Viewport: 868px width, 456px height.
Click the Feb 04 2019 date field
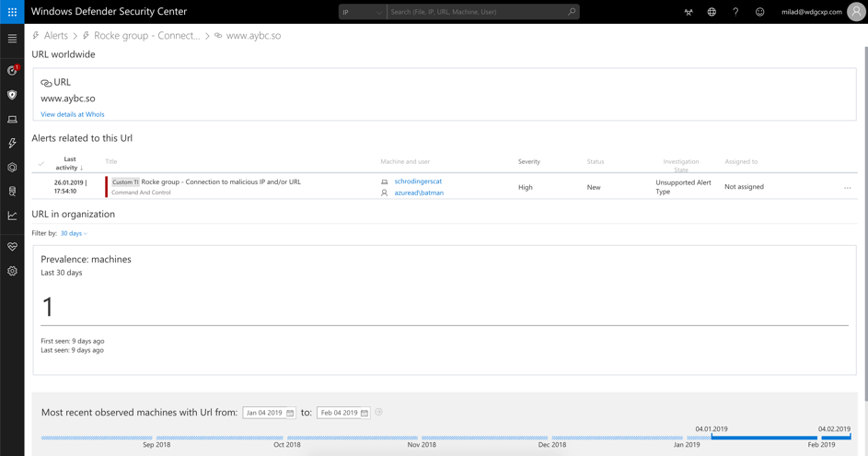[x=343, y=413]
